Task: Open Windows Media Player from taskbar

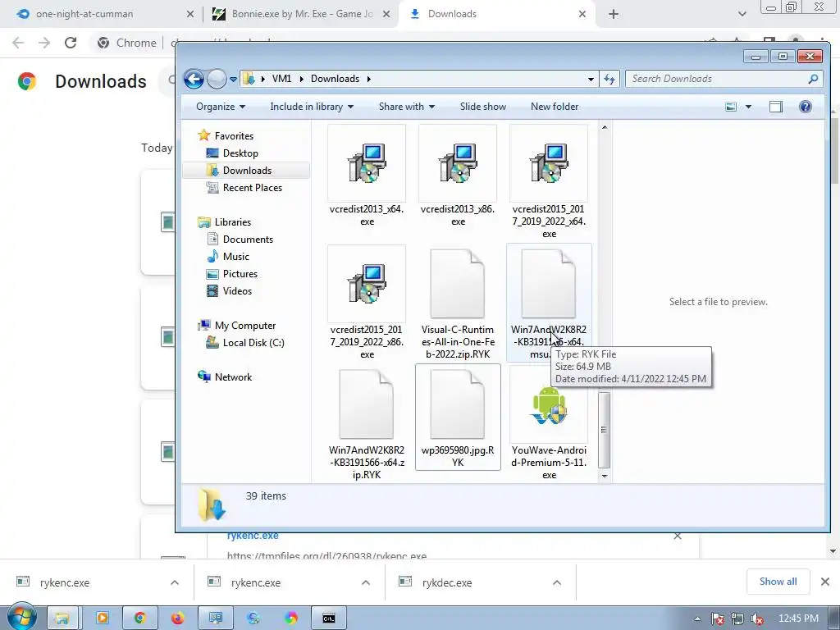Action: [102, 619]
